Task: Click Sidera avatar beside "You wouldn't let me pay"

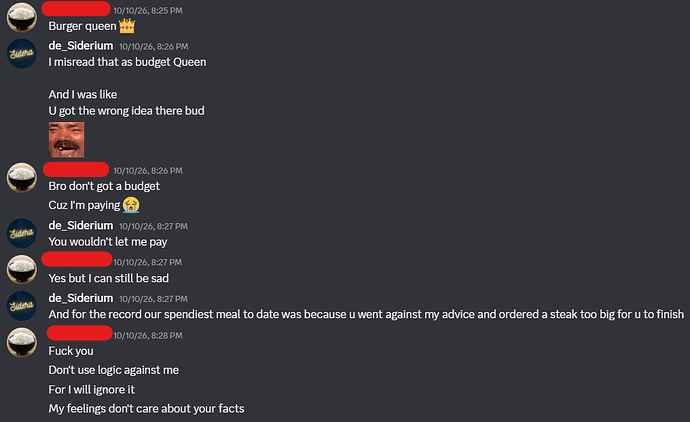Action: point(22,233)
